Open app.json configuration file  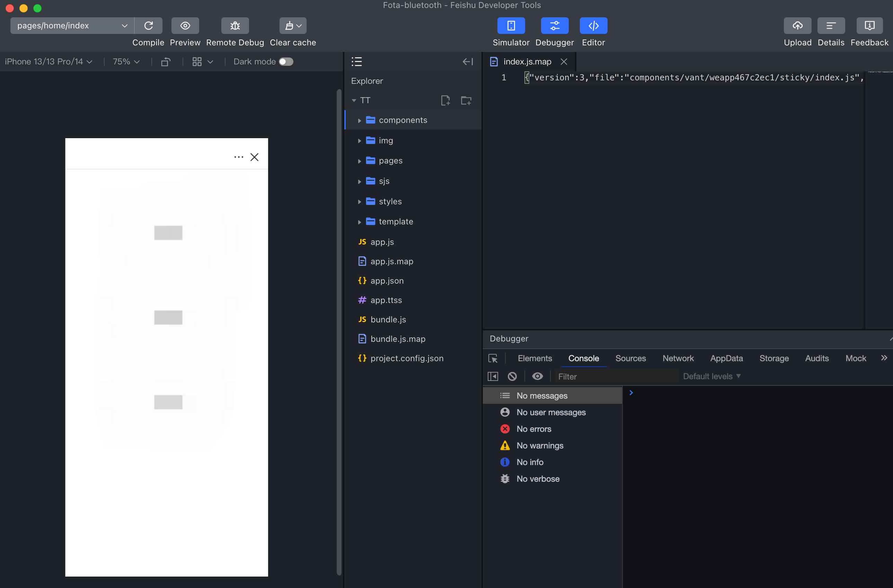click(x=387, y=280)
